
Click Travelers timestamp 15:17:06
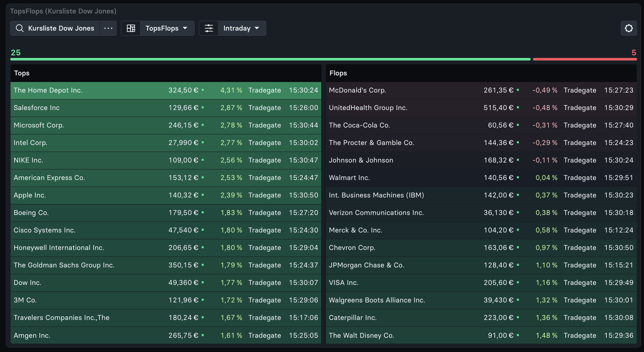pyautogui.click(x=303, y=318)
